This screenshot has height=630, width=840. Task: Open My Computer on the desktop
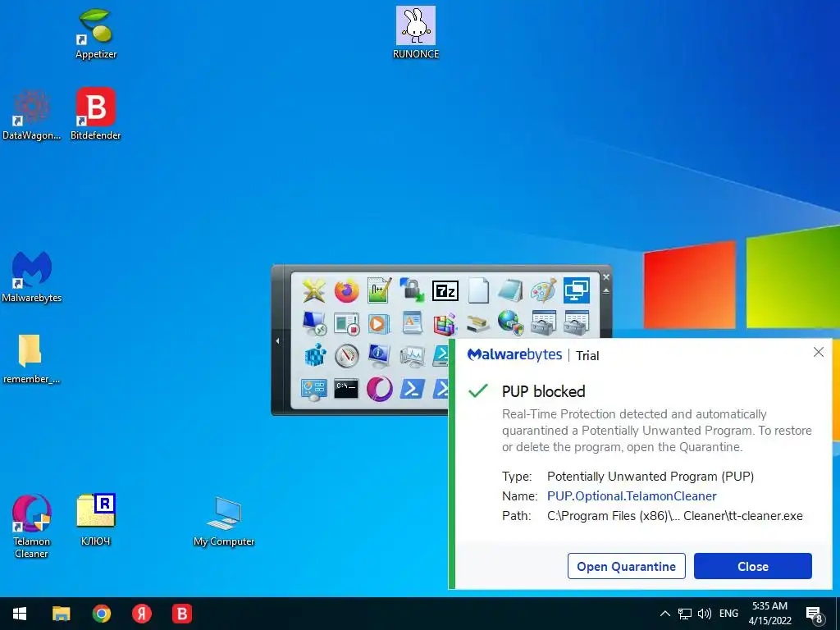click(224, 521)
